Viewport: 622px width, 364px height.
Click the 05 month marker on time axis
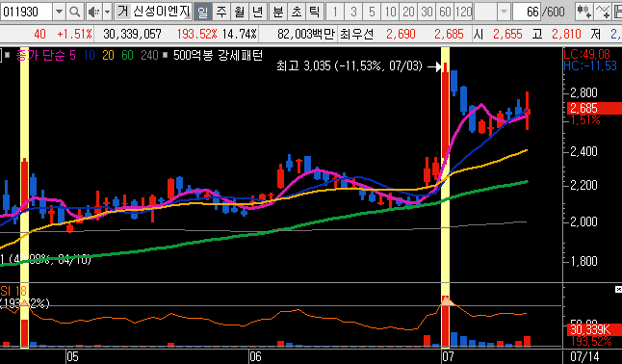(72, 356)
